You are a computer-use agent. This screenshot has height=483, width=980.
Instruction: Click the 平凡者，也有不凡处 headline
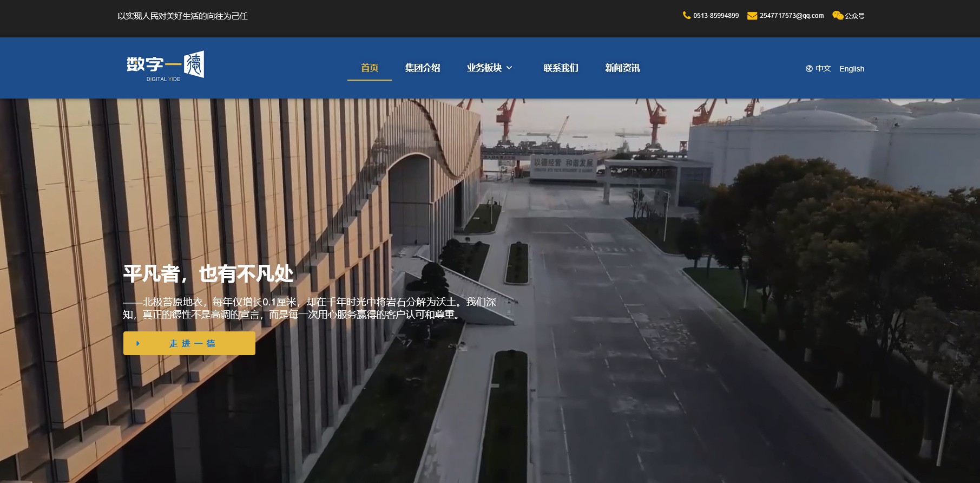(x=208, y=274)
